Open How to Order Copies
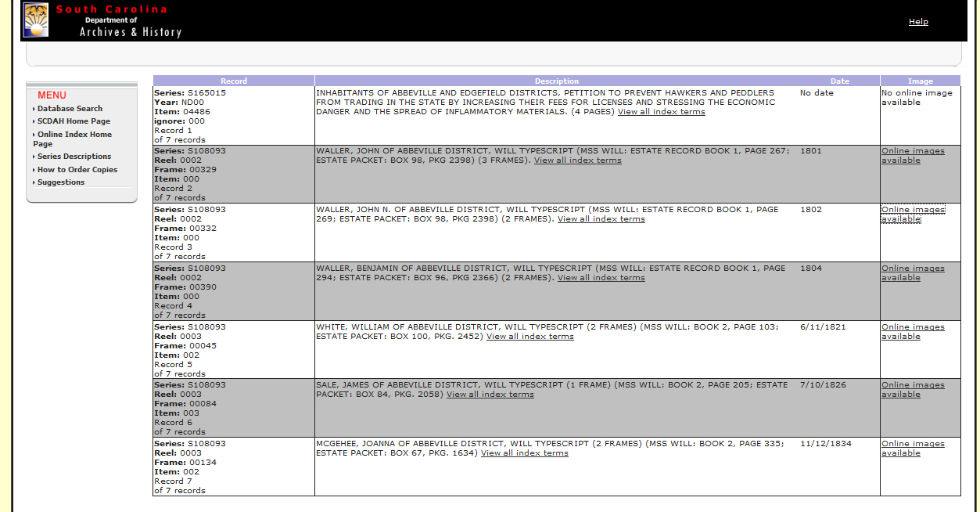This screenshot has width=980, height=512. tap(77, 170)
